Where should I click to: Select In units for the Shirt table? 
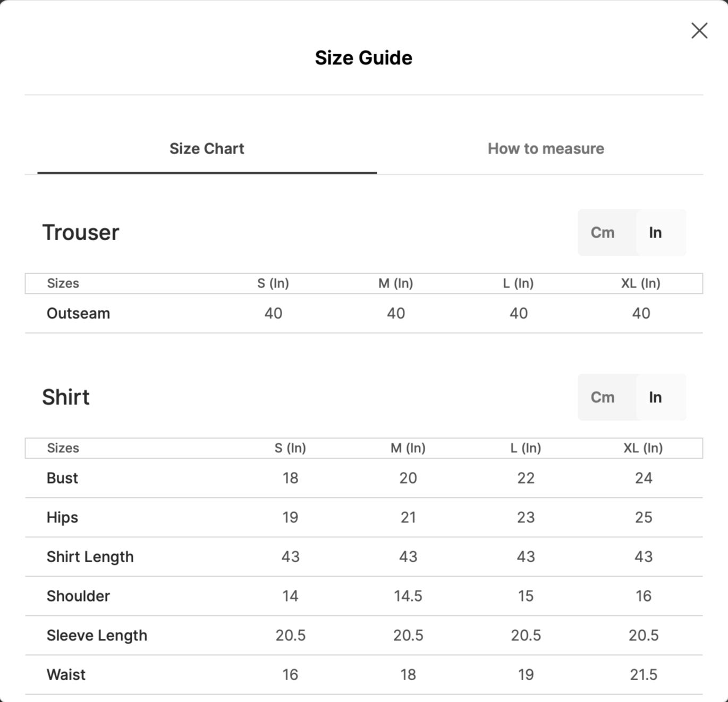[x=655, y=397]
